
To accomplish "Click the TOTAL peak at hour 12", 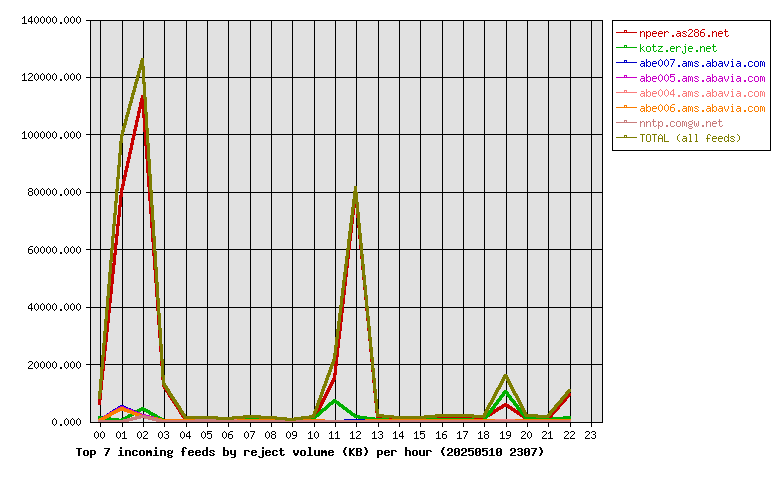I will click(356, 189).
